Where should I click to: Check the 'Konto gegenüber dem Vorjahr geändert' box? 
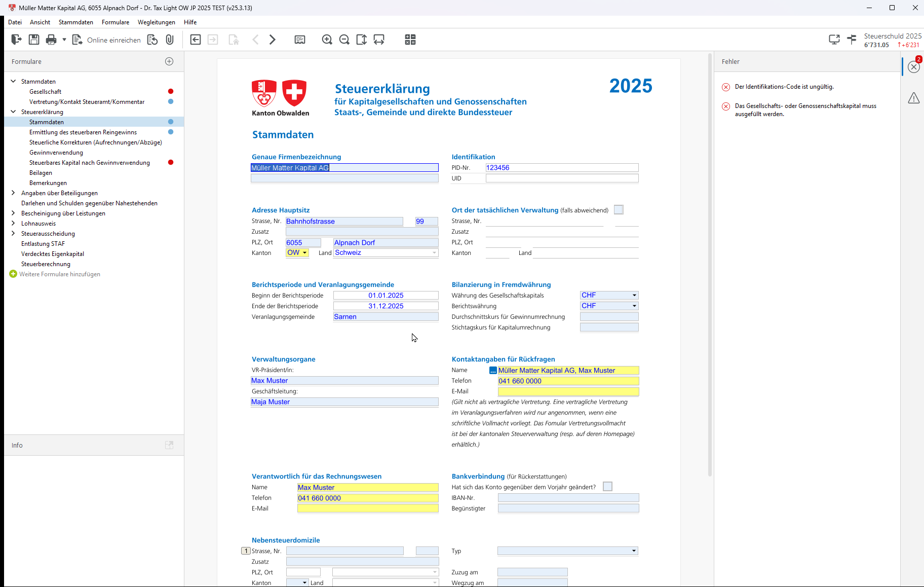pyautogui.click(x=608, y=487)
